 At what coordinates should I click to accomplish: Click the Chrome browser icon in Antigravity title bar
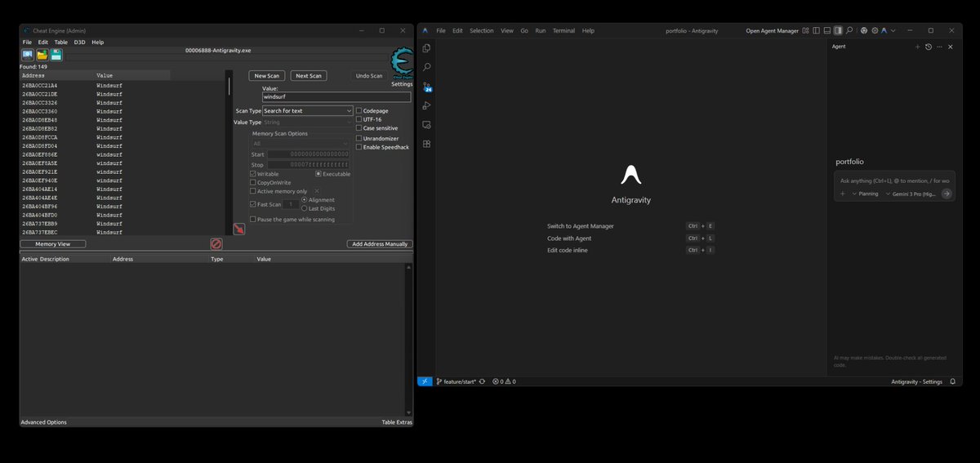pyautogui.click(x=864, y=30)
